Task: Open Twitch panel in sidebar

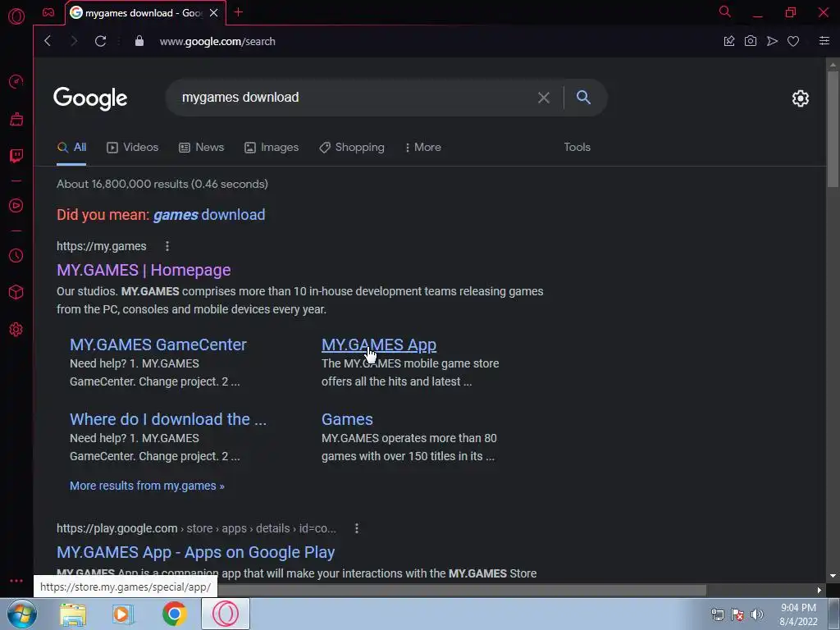Action: coord(16,156)
